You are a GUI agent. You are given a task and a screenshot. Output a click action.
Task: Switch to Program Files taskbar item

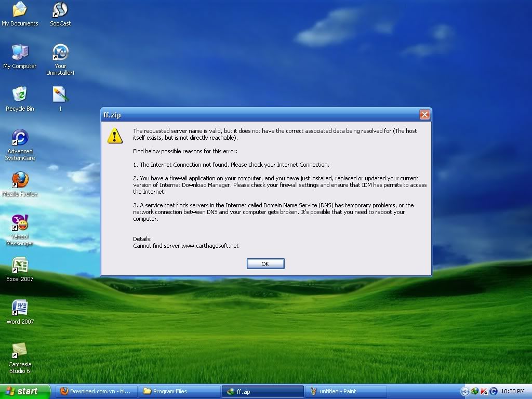coord(180,391)
